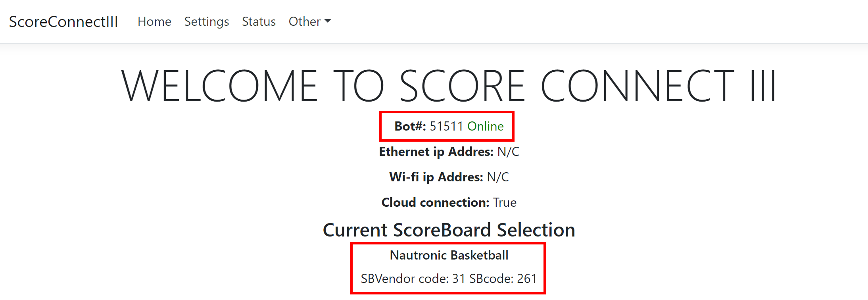Screen dimensions: 868x300
Task: Click the Cloud connection label
Action: (x=435, y=202)
